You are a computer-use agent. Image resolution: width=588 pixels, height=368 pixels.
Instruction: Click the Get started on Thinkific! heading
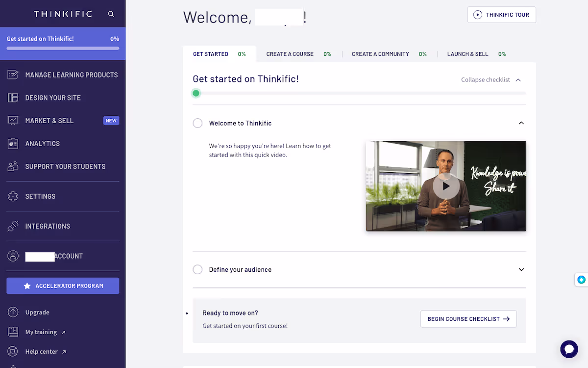tap(246, 79)
